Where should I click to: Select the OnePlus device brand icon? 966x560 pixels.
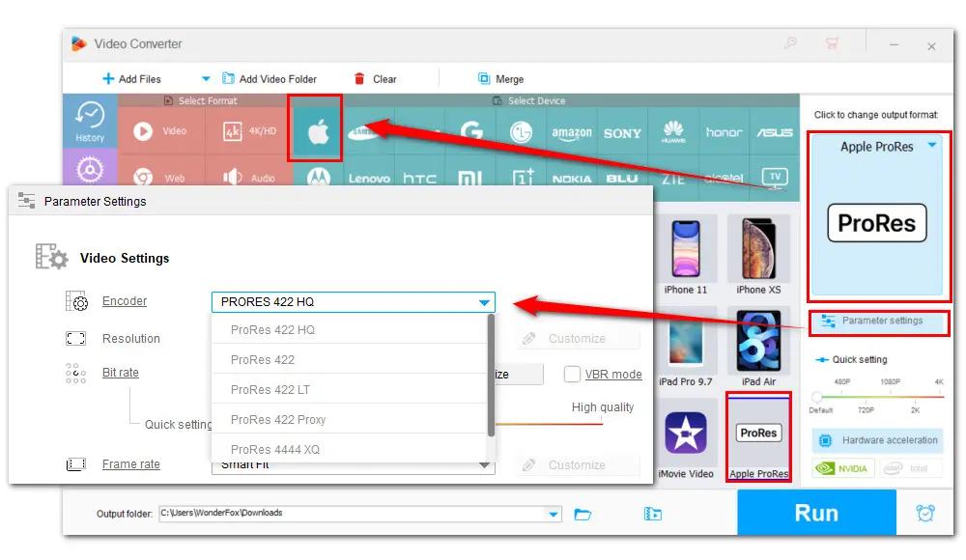pos(523,178)
